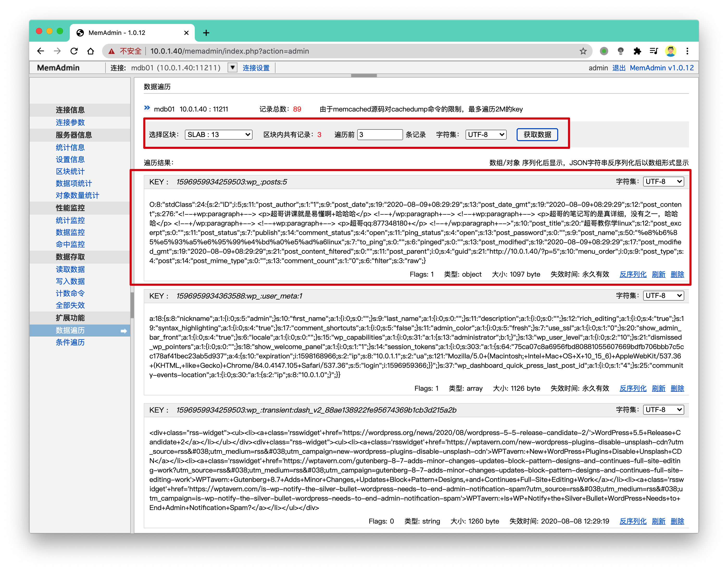
Task: Click 删除 for the transient:dash_v2 entry
Action: point(677,521)
